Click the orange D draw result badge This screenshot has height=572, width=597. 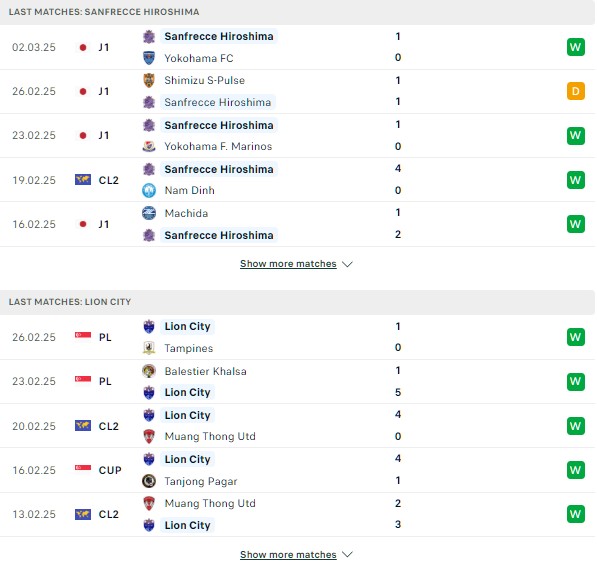click(576, 91)
